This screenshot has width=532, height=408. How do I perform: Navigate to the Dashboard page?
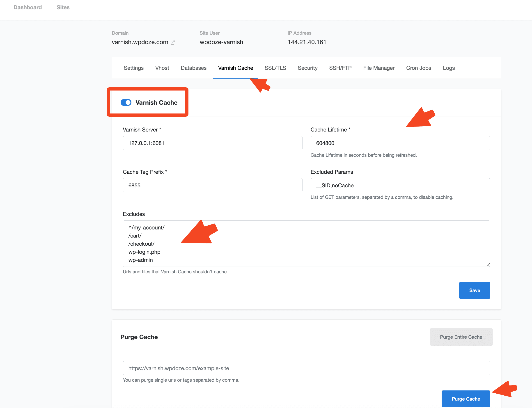[28, 7]
